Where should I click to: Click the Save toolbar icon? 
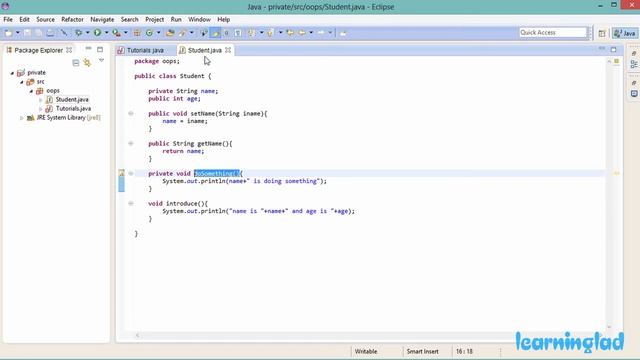27,33
